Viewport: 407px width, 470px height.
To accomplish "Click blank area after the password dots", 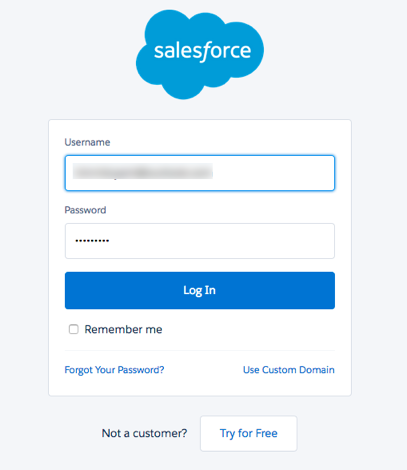I will pos(222,241).
